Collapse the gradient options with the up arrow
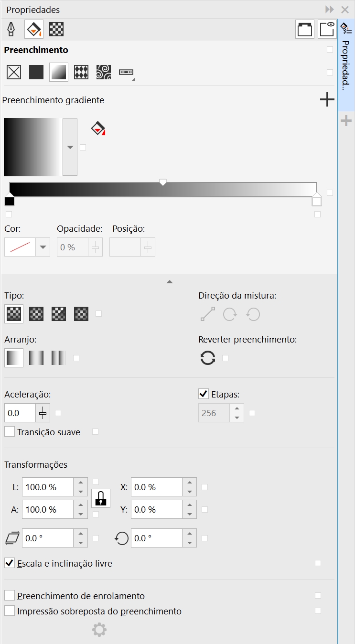Screen dimensions: 355x644 pyautogui.click(x=169, y=282)
